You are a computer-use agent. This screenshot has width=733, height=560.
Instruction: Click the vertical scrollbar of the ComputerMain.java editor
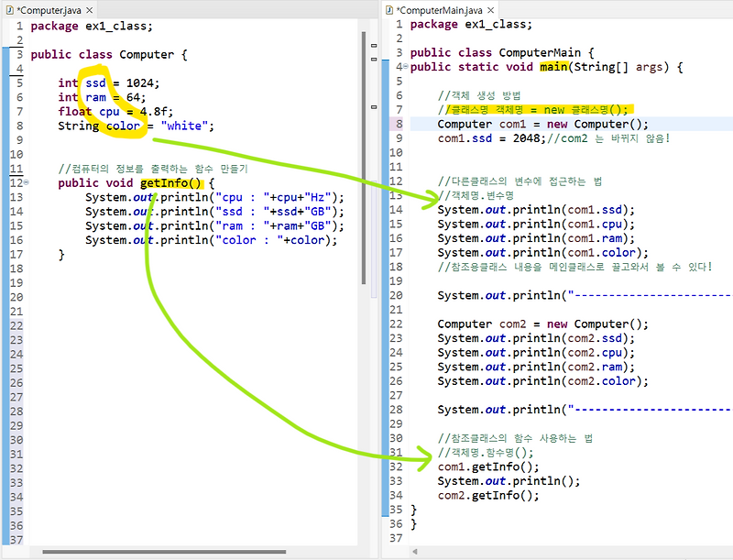click(x=728, y=137)
